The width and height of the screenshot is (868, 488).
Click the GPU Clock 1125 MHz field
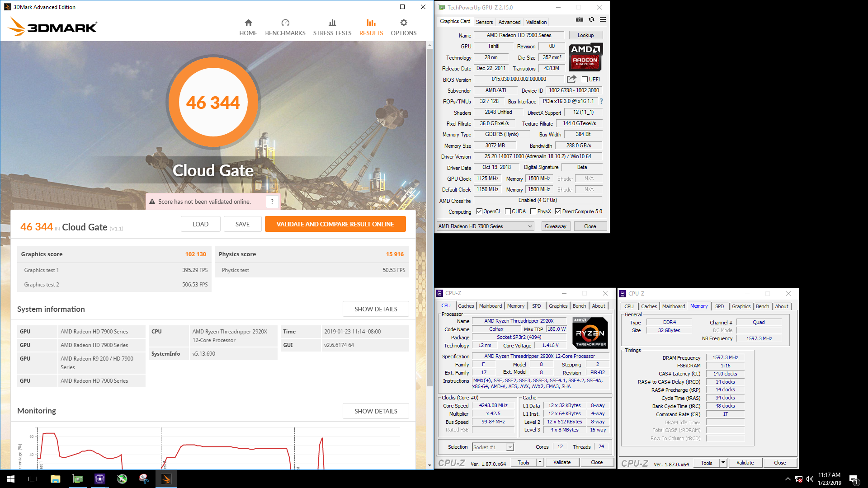tap(487, 178)
